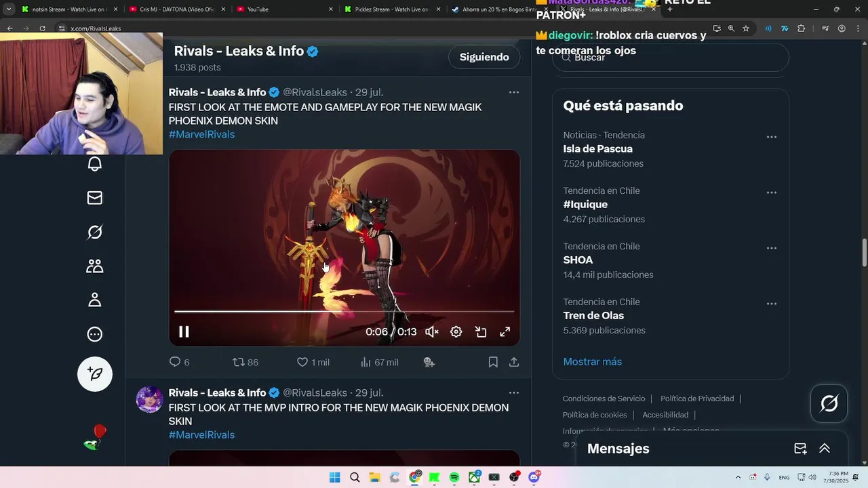Open Rivals Leaks avatar on second post
The image size is (868, 488).
[149, 399]
